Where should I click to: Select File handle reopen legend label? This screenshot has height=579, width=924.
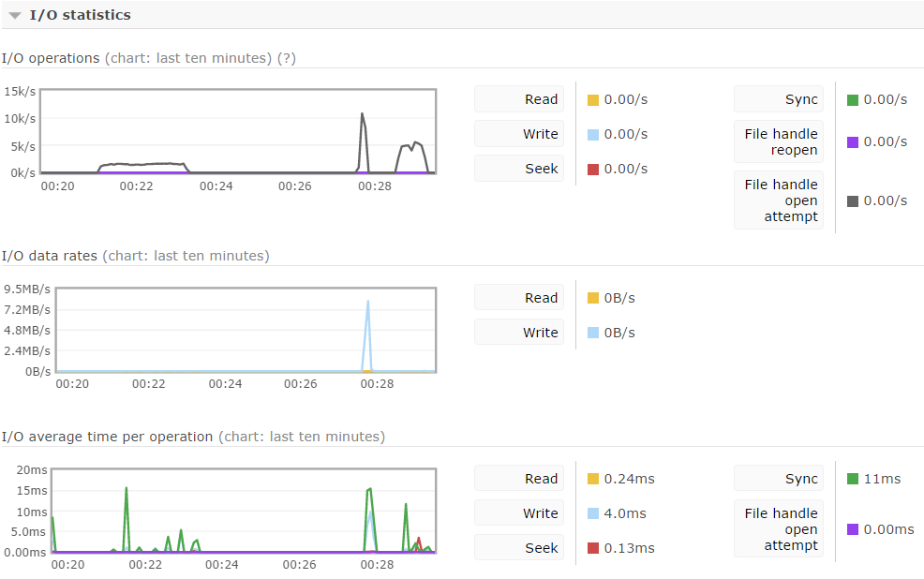pyautogui.click(x=779, y=142)
